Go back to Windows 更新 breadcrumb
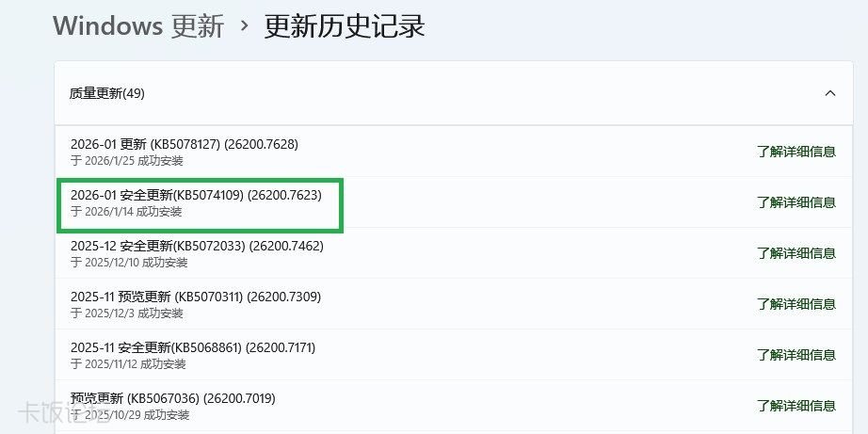Screen dimensions: 868x434 pos(138,25)
